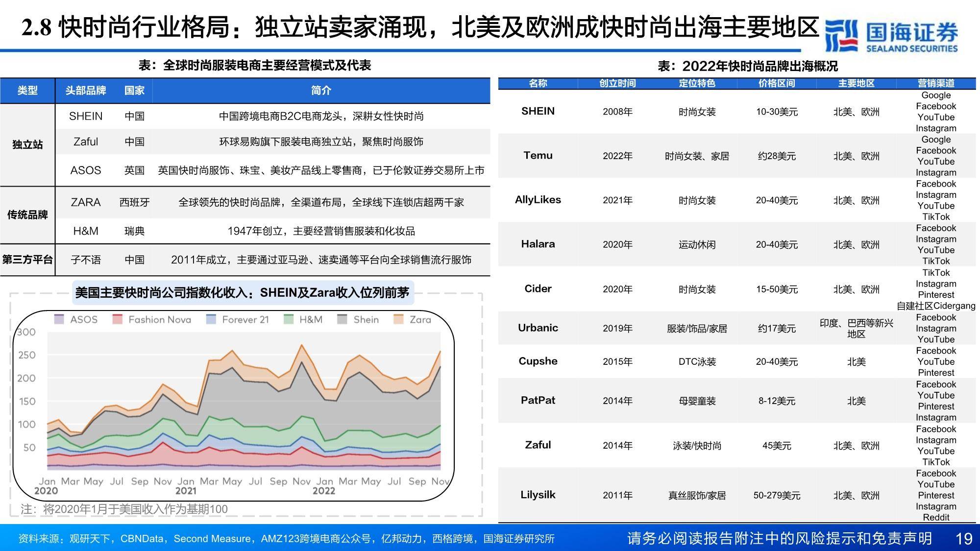Click the 8-12美元 price cell
980x551 pixels.
pos(777,401)
